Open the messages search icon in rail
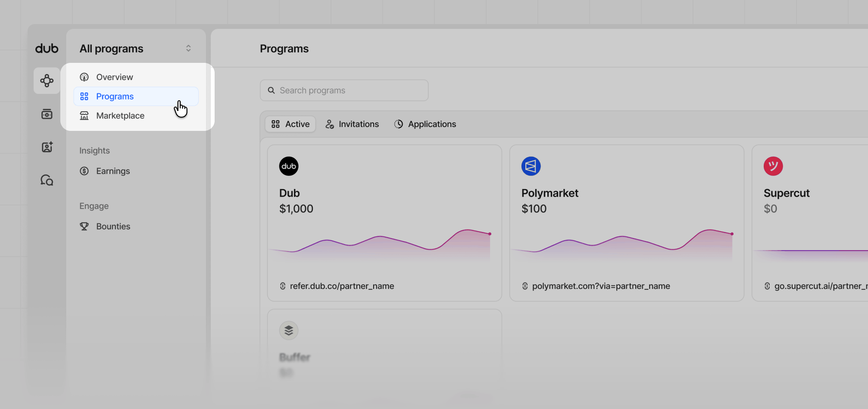Viewport: 868px width, 409px height. click(47, 180)
